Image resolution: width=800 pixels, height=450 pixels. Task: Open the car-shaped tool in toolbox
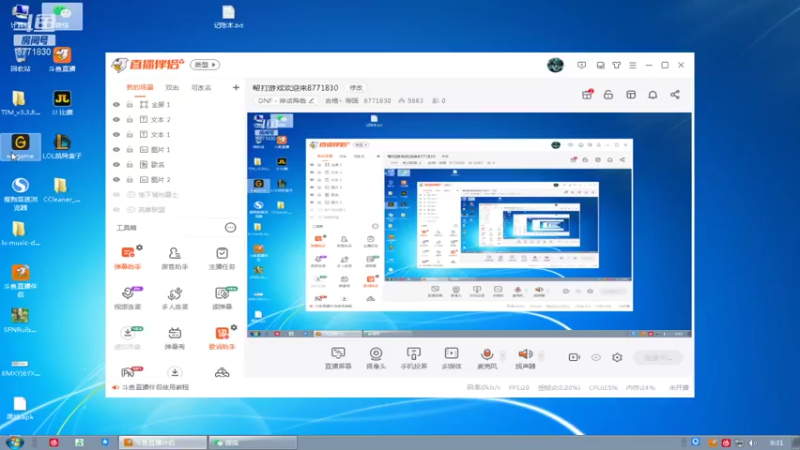pos(222,372)
